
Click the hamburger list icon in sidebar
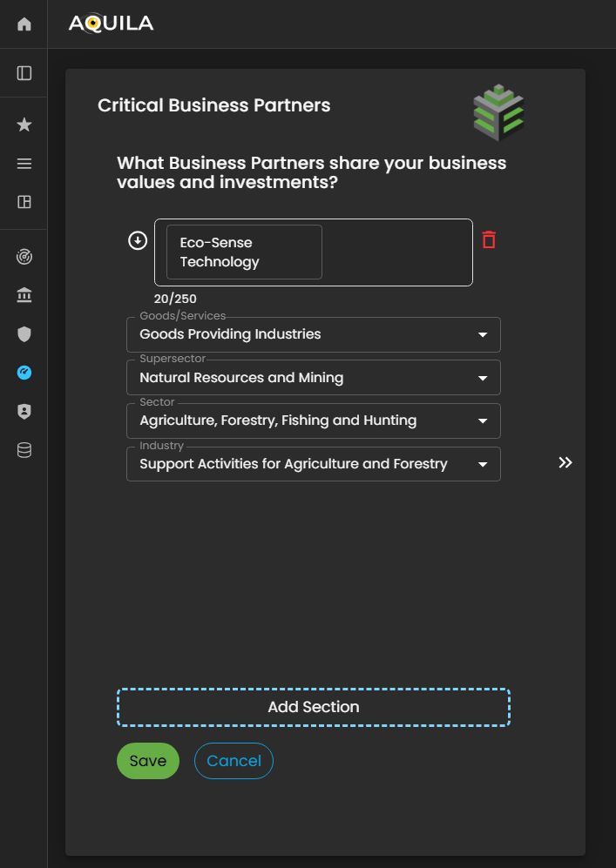(24, 164)
